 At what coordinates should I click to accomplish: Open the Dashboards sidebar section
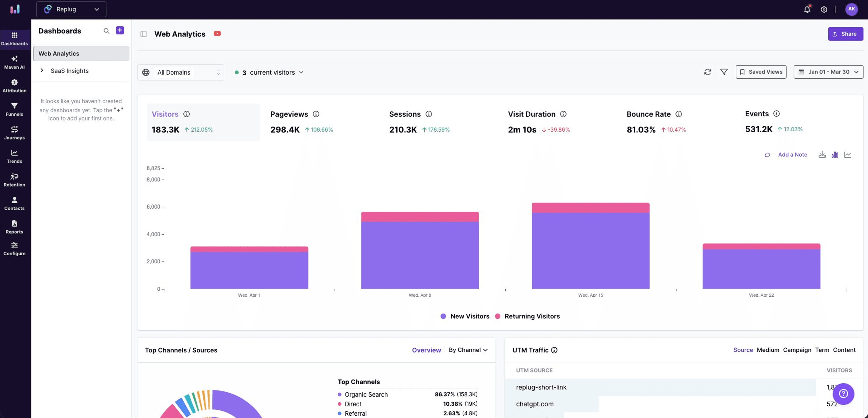(x=15, y=39)
